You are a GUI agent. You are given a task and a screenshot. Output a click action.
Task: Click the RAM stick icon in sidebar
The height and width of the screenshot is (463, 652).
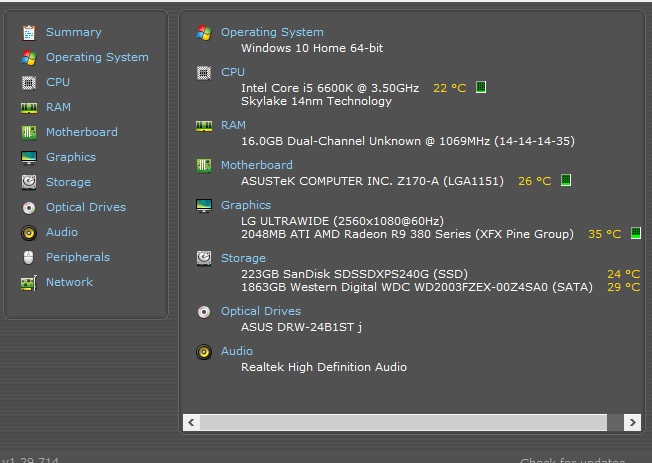(29, 108)
